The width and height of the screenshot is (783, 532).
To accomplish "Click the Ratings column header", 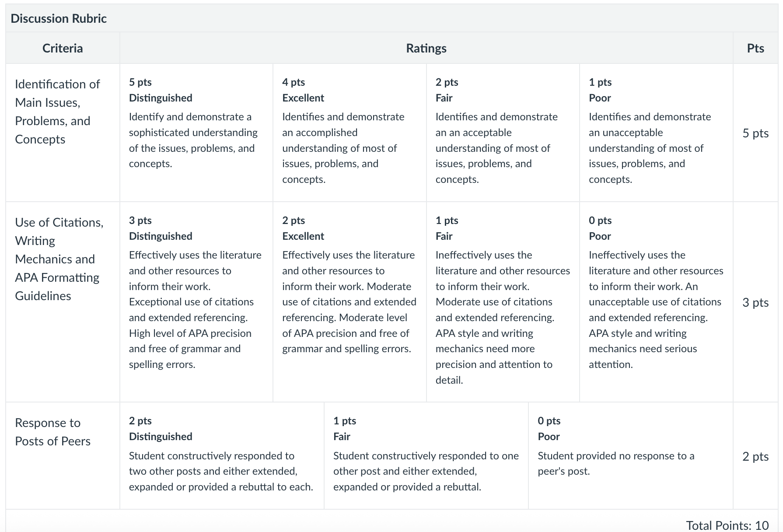I will click(426, 48).
